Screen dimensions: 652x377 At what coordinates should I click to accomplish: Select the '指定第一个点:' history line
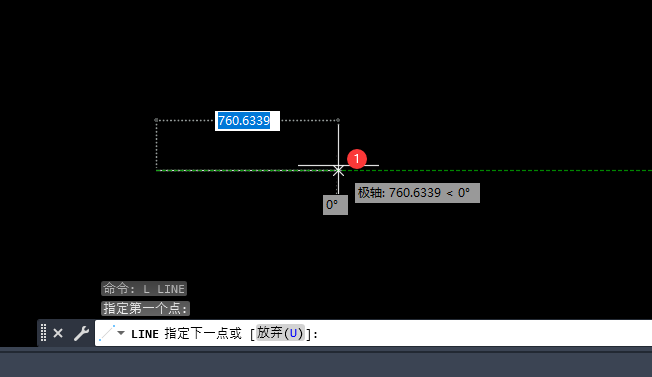tap(146, 308)
